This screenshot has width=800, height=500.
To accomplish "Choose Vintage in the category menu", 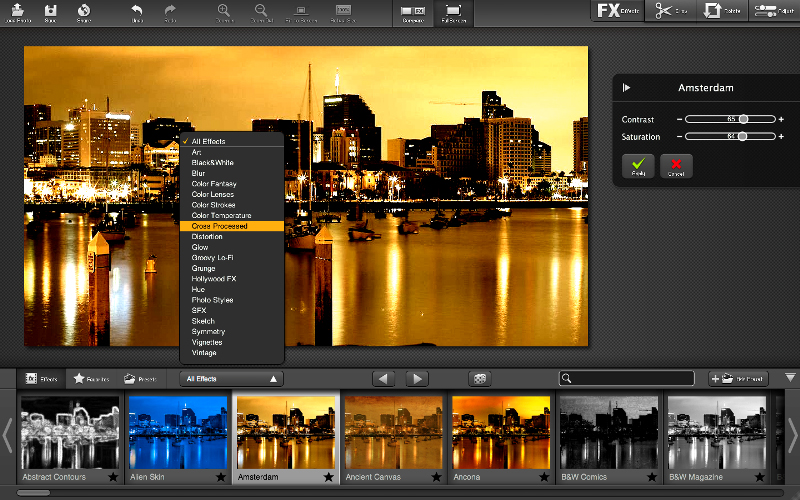I will point(204,353).
